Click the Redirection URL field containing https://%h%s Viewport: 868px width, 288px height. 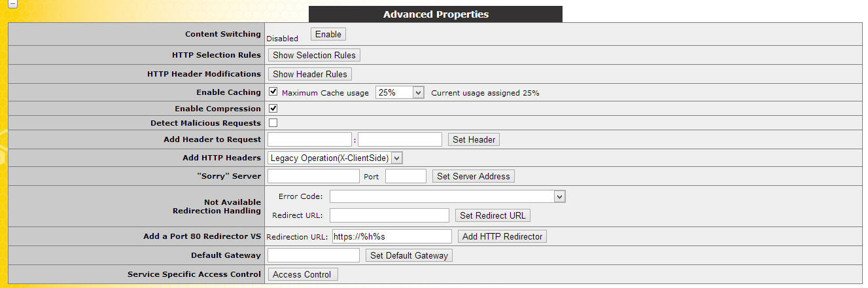392,236
